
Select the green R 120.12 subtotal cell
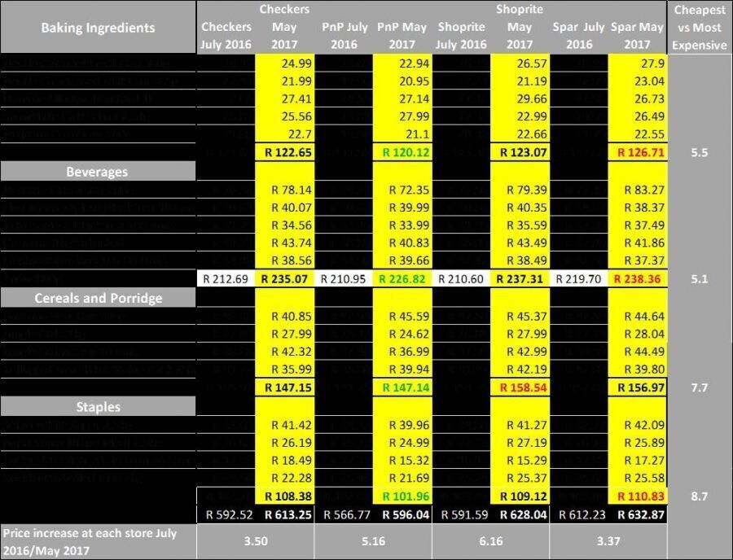point(402,152)
